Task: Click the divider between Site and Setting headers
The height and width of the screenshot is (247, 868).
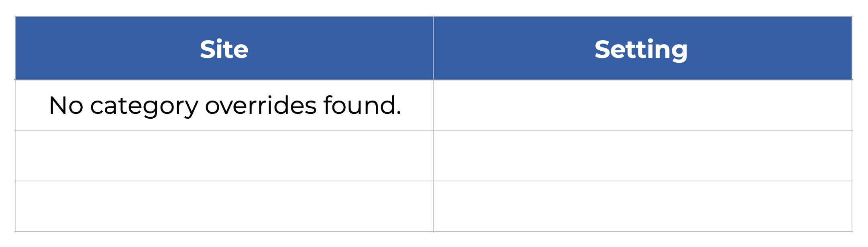Action: 434,48
